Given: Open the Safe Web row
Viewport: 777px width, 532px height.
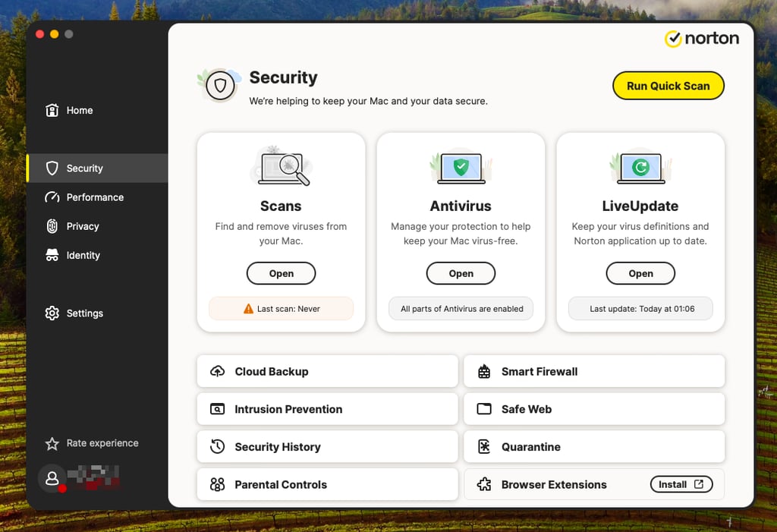Looking at the screenshot, I should click(x=594, y=409).
